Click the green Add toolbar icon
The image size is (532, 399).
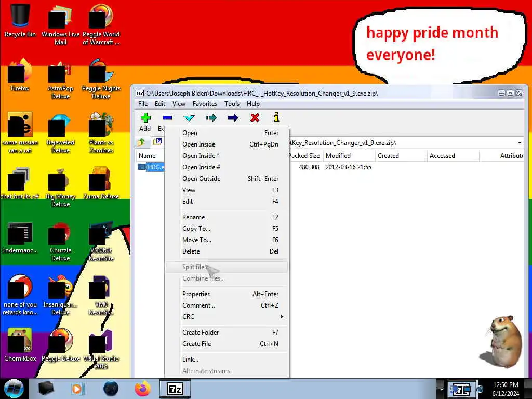click(145, 118)
